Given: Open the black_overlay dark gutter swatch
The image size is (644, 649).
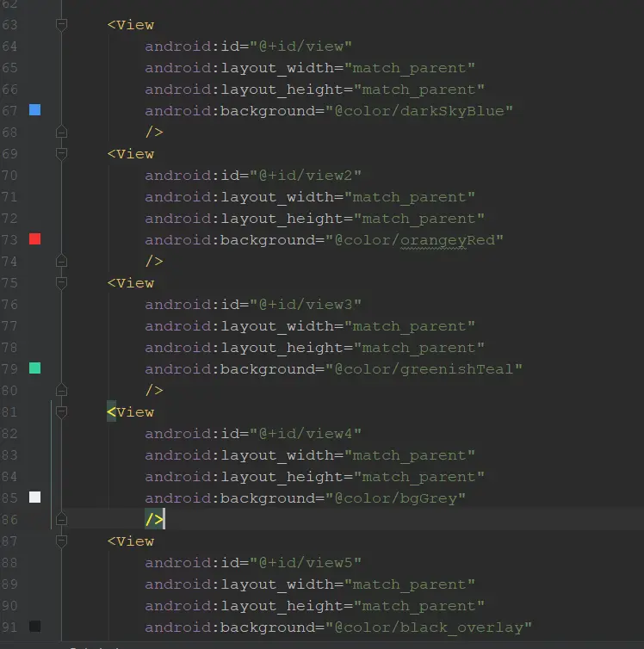Looking at the screenshot, I should tap(34, 627).
